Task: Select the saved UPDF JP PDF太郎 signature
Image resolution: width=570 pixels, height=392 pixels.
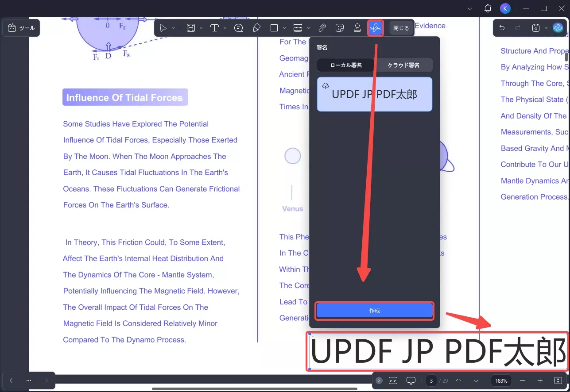Action: (x=375, y=94)
